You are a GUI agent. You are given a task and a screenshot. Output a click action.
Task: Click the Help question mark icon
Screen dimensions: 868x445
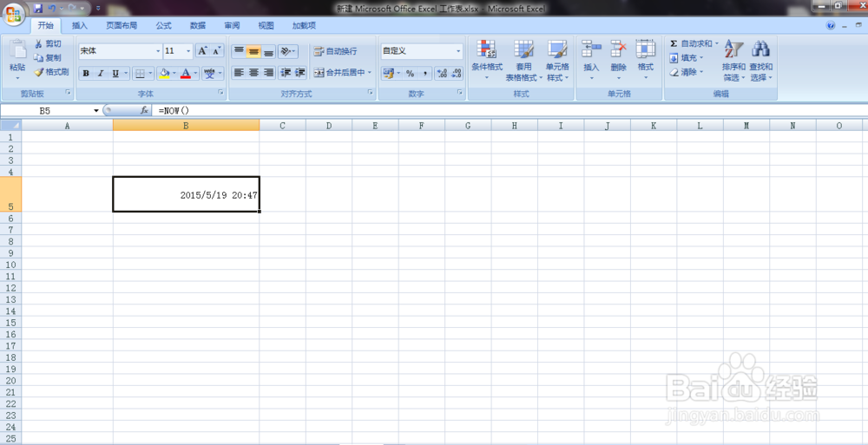831,25
